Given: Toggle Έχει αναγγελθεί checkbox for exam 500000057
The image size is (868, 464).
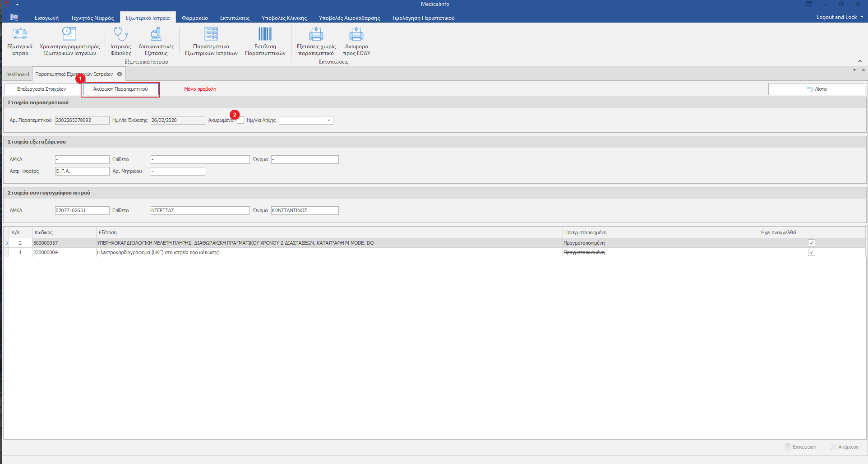Looking at the screenshot, I should (x=811, y=243).
